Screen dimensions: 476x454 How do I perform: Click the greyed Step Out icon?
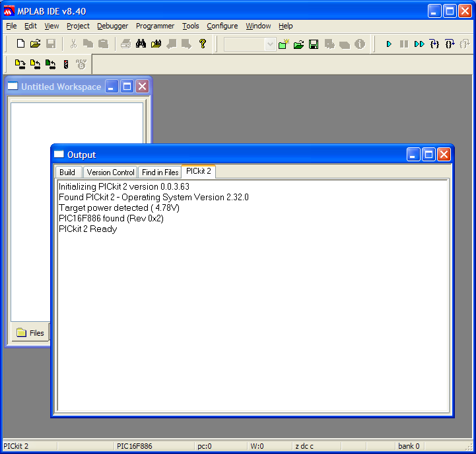tap(465, 44)
